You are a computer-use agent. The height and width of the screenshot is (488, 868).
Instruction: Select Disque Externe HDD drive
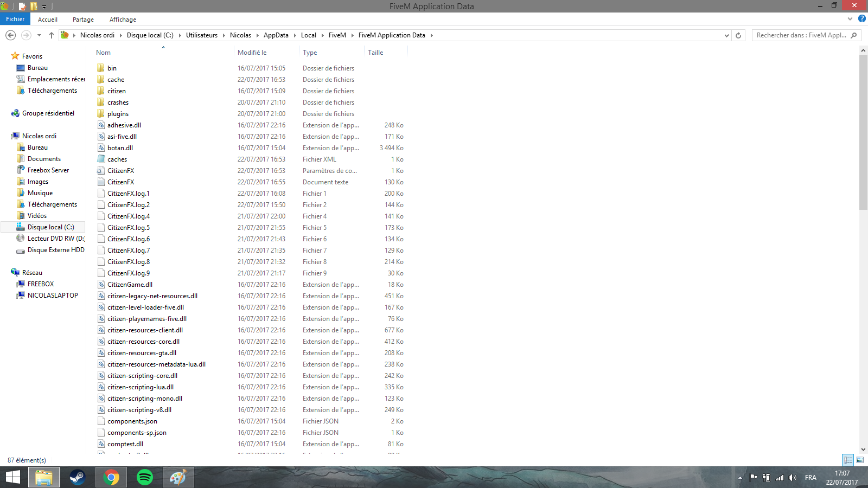56,250
